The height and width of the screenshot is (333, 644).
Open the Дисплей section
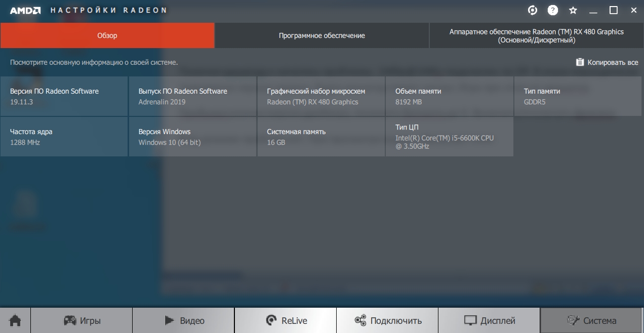point(489,320)
